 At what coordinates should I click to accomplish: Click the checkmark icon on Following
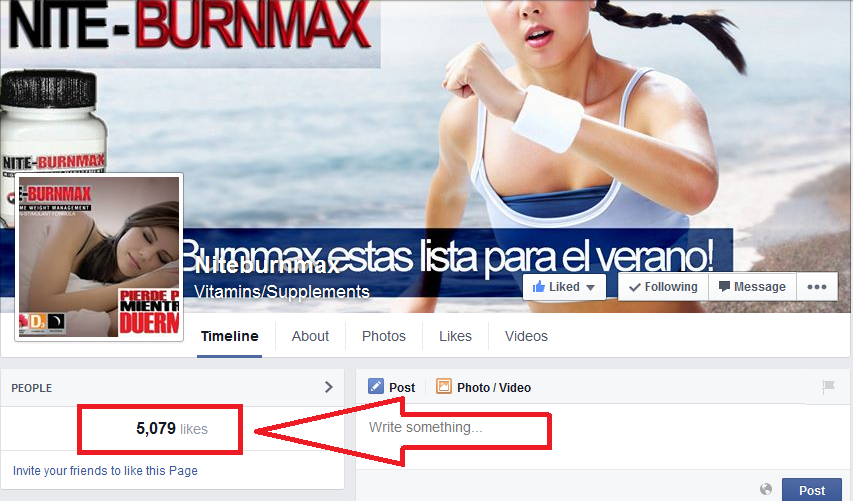(634, 287)
